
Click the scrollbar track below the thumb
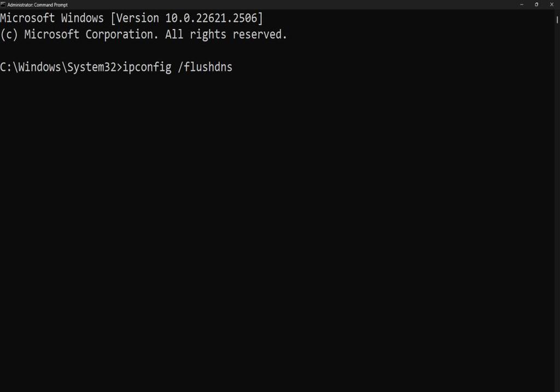[557, 207]
